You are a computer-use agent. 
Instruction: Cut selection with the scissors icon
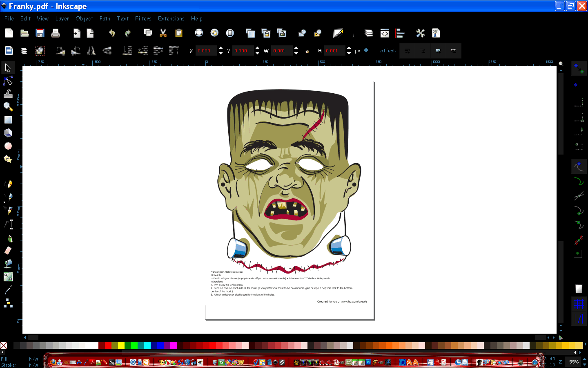(x=163, y=33)
